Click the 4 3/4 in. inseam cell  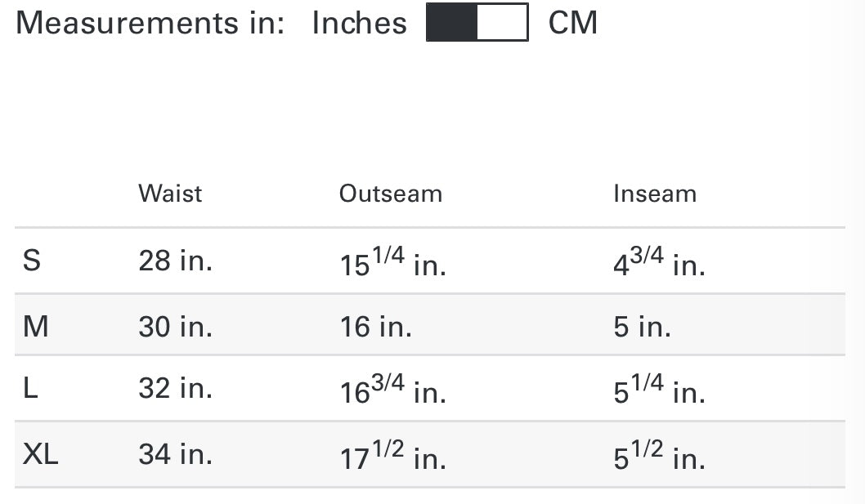pyautogui.click(x=659, y=263)
